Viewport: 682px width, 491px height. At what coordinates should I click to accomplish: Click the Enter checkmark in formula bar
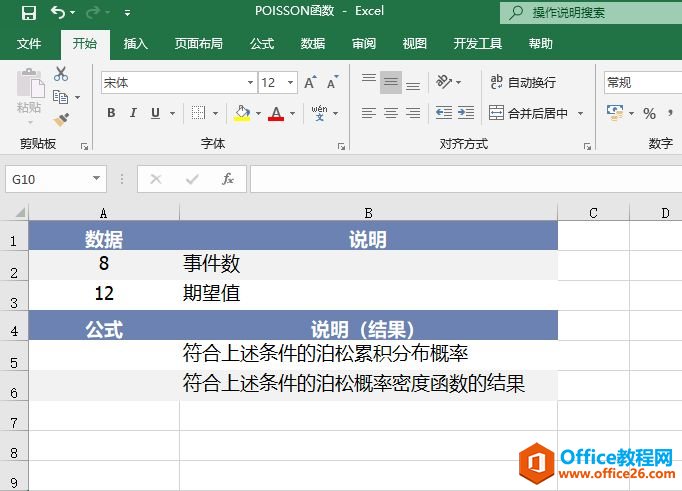coord(192,179)
